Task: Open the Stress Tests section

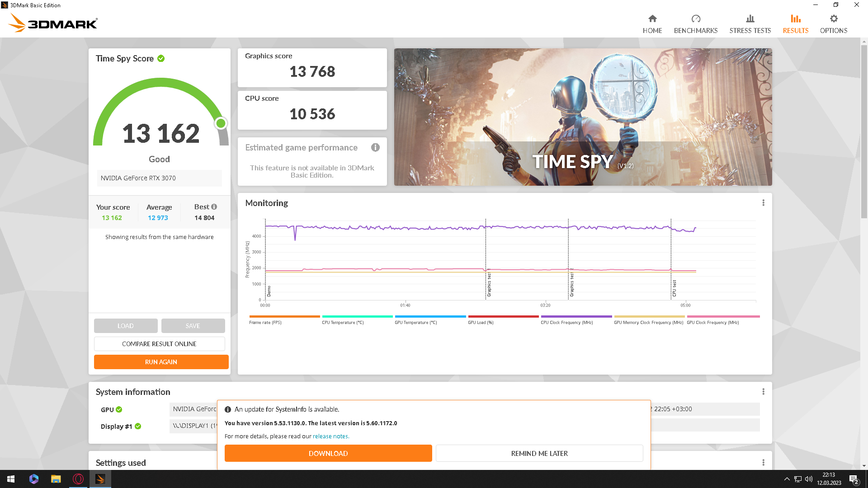Action: (750, 24)
